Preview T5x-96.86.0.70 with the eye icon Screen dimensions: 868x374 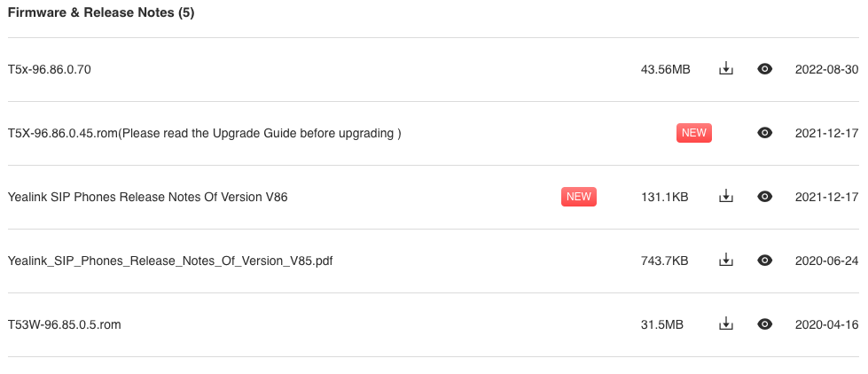764,69
